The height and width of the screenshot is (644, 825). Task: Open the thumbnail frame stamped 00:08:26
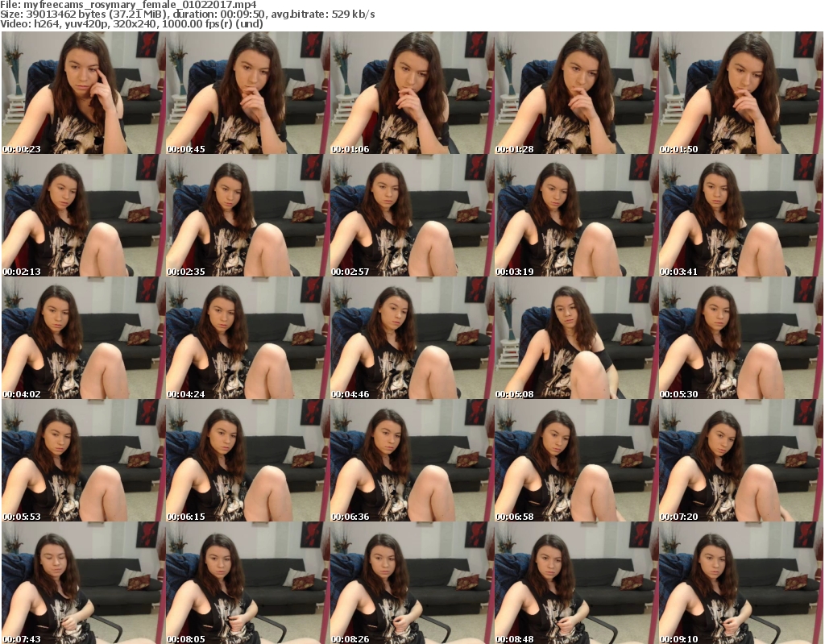412,583
